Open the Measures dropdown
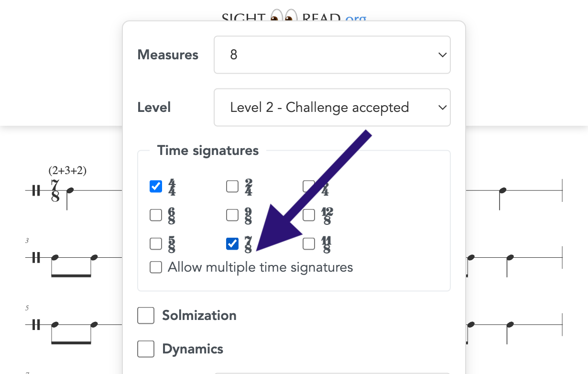 [x=332, y=55]
